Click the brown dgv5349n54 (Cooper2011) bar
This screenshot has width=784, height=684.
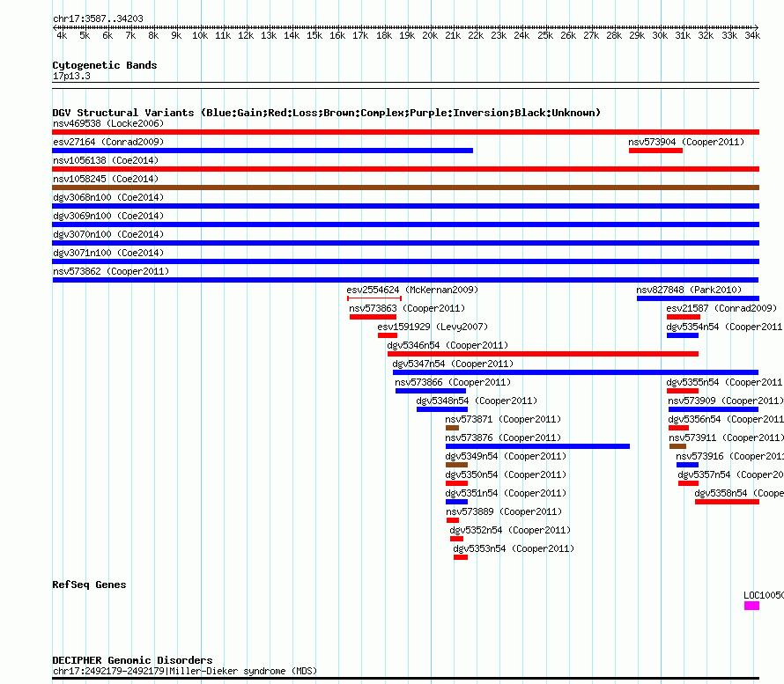pyautogui.click(x=456, y=465)
